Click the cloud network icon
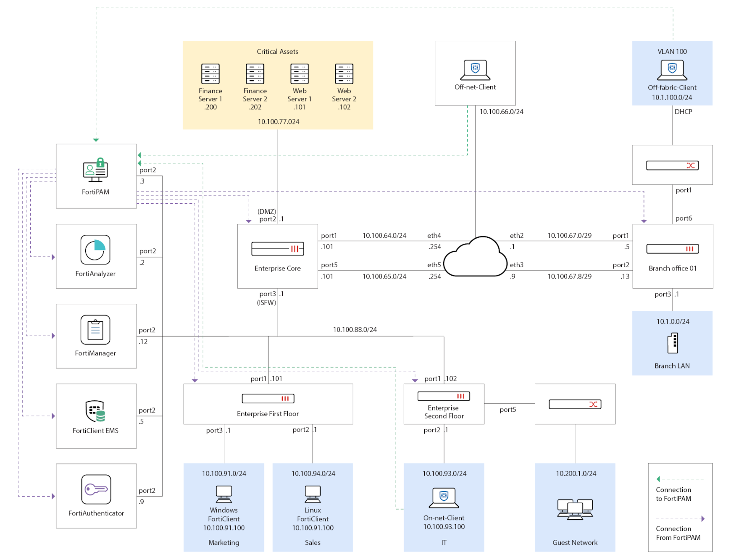The height and width of the screenshot is (560, 731). 475,256
